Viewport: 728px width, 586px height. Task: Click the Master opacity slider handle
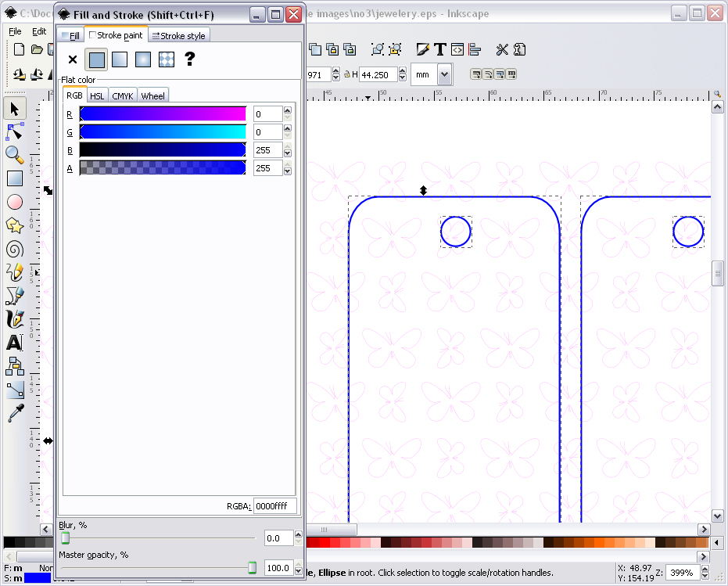(x=252, y=567)
